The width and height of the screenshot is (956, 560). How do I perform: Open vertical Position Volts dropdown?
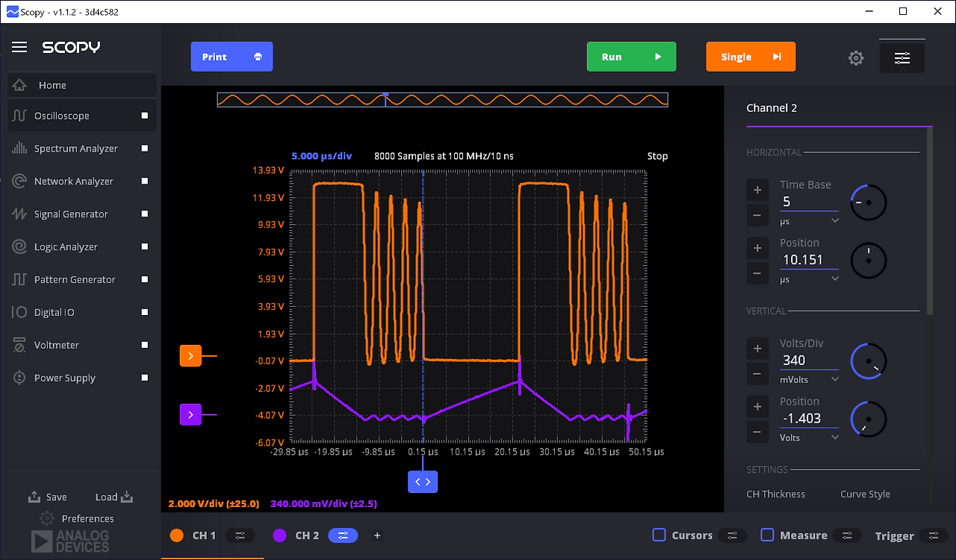810,438
